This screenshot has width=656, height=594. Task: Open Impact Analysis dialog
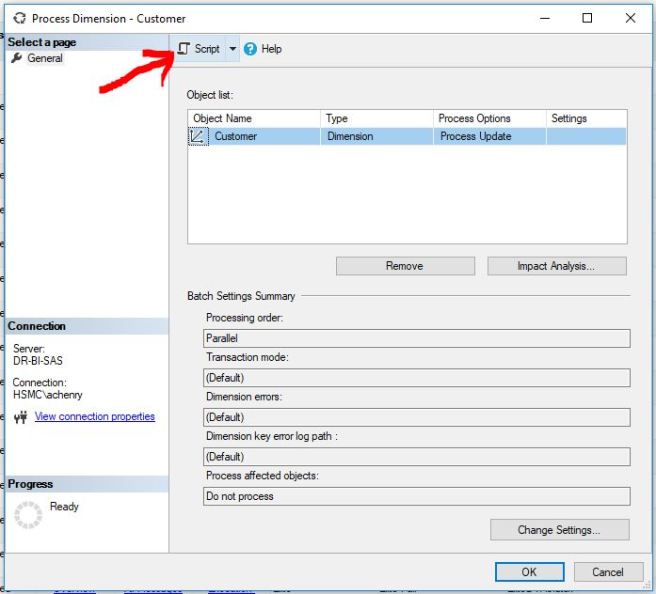tap(556, 266)
